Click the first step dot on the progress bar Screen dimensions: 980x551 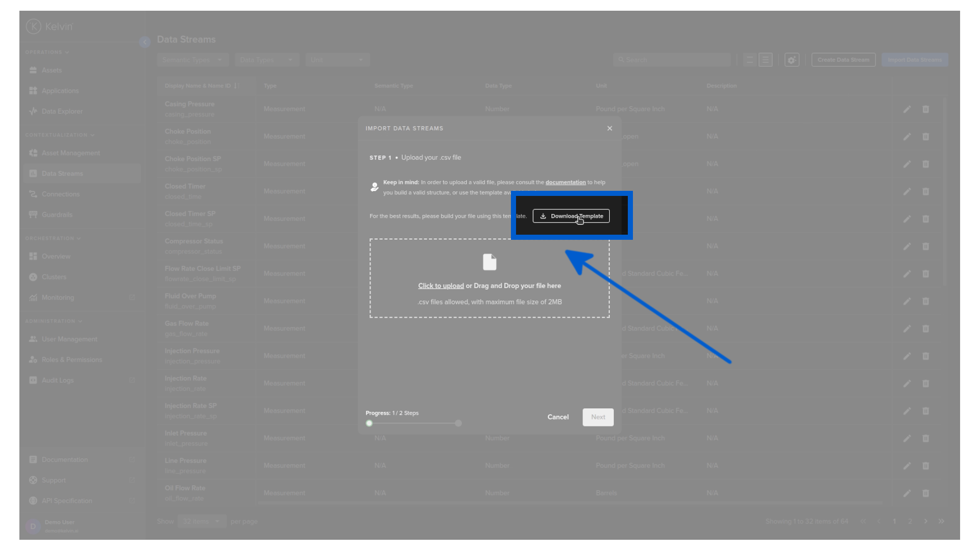pyautogui.click(x=369, y=423)
